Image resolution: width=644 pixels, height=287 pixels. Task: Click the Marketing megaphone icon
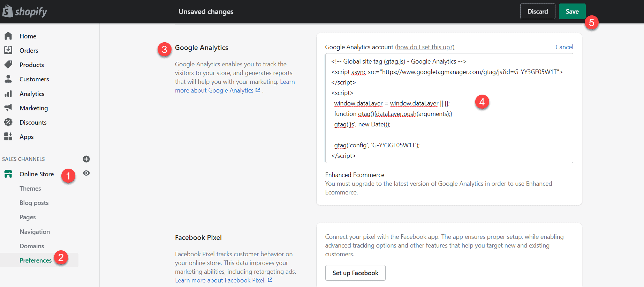coord(8,108)
